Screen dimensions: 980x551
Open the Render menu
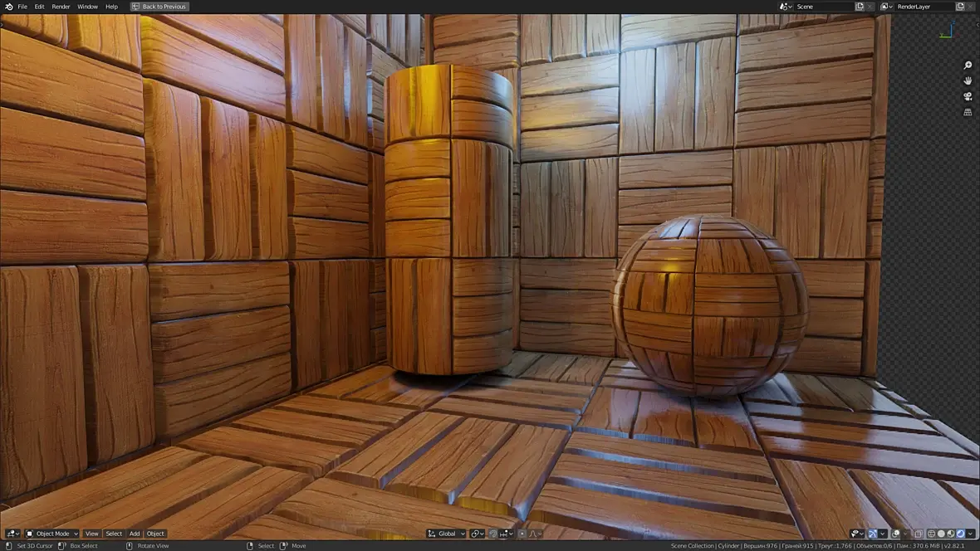pos(61,7)
